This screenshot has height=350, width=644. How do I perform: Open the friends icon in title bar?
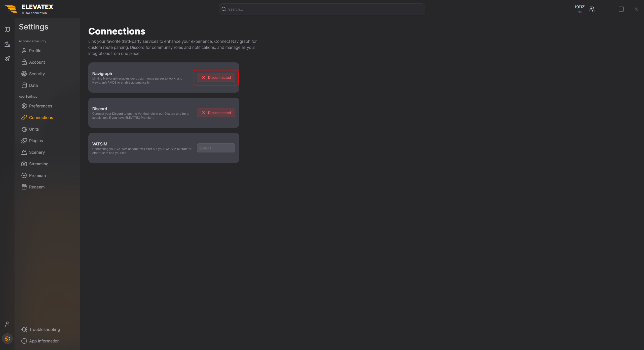pyautogui.click(x=592, y=9)
